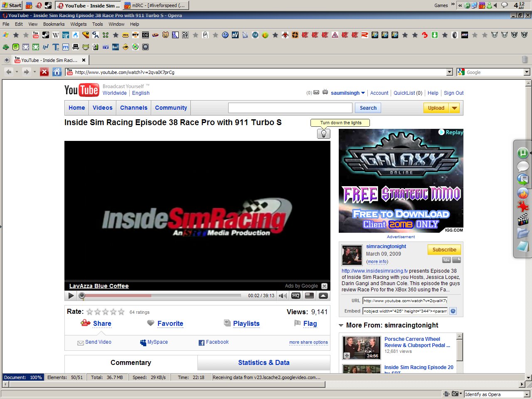Click the Opera home button icon
Viewport: 532px width, 399px height.
point(57,72)
